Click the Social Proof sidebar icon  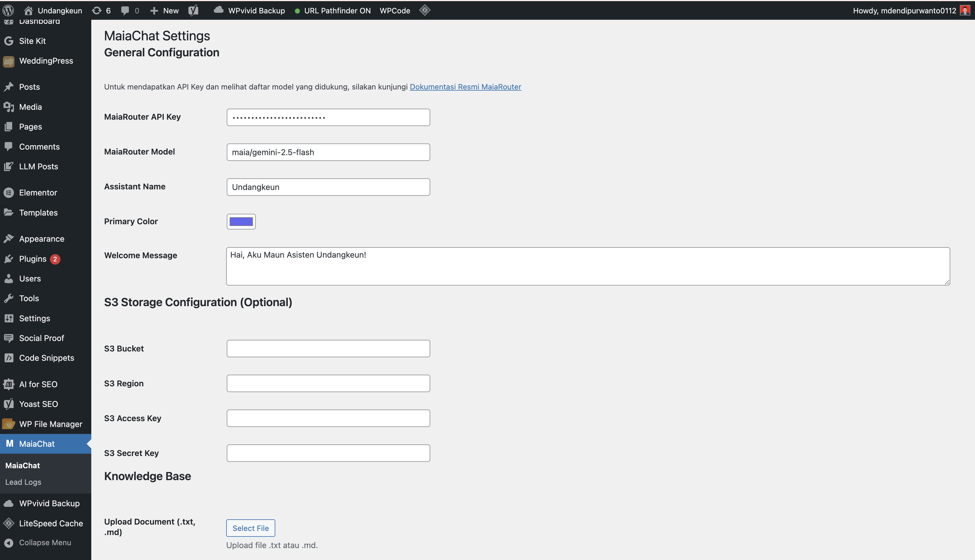click(8, 338)
